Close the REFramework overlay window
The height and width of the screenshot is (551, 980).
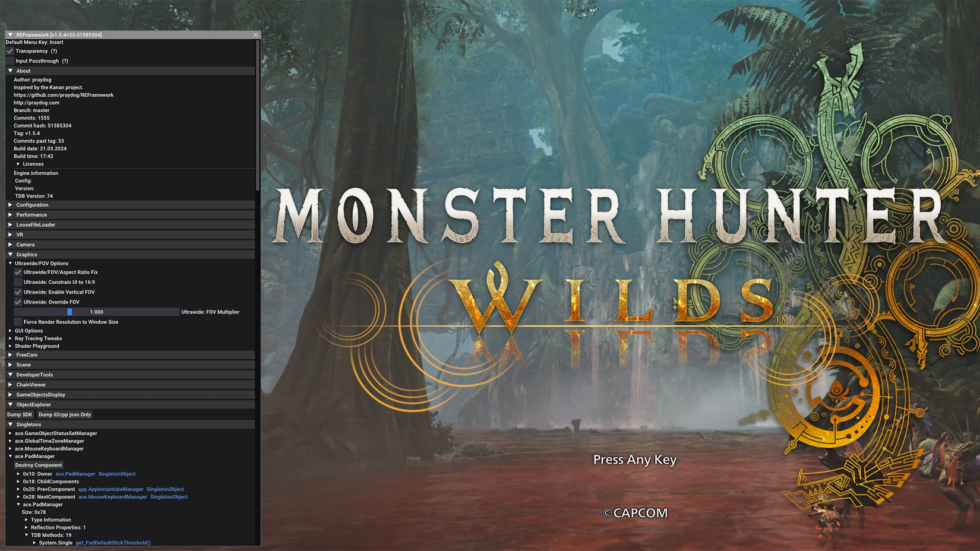coord(256,35)
